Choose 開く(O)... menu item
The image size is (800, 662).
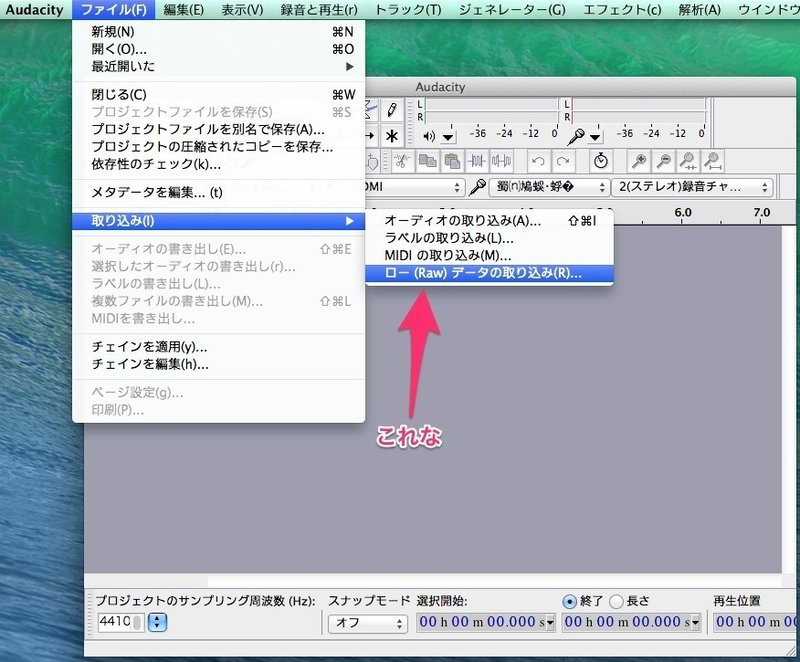tap(219, 49)
